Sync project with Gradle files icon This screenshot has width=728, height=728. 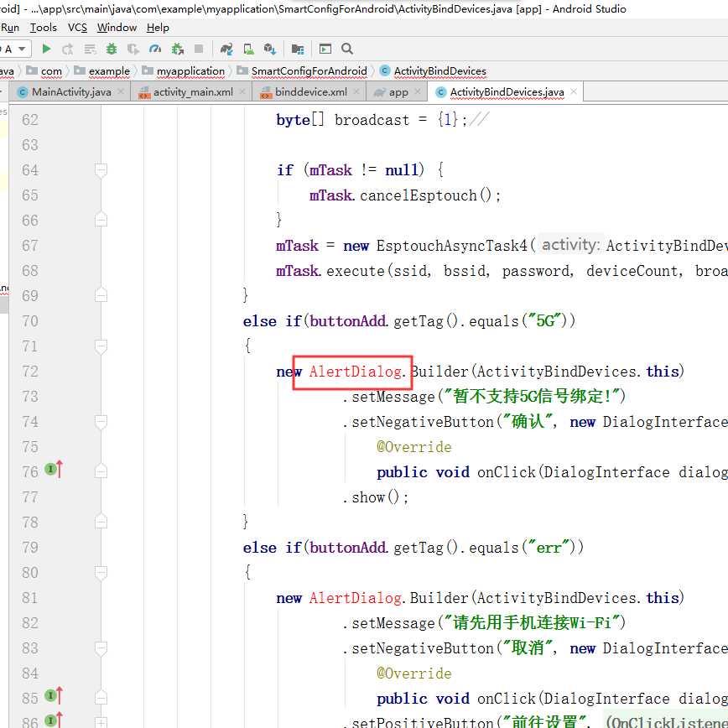point(226,49)
